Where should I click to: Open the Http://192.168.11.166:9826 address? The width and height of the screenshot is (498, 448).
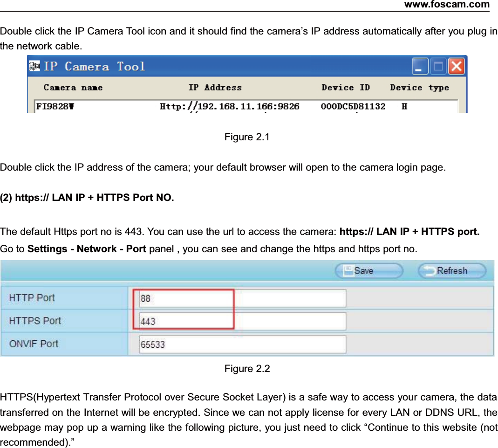[x=229, y=106]
